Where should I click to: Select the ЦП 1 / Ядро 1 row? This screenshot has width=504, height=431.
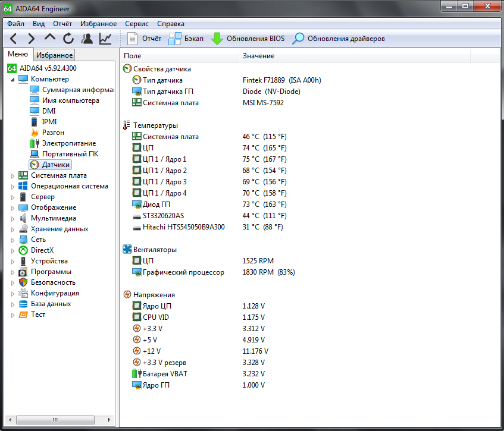209,159
